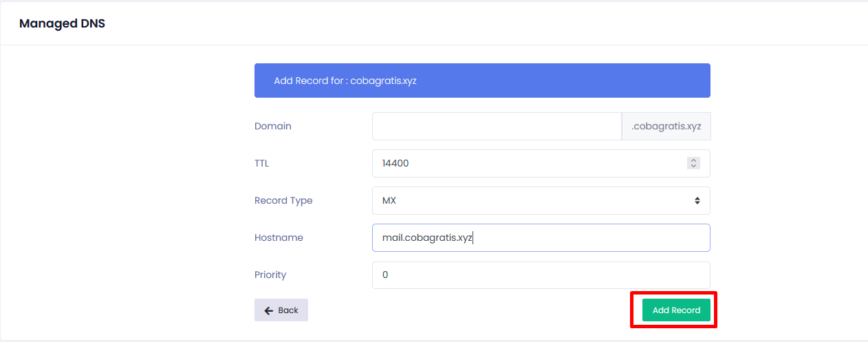The height and width of the screenshot is (342, 868).
Task: Click the Hostname field label
Action: (279, 237)
